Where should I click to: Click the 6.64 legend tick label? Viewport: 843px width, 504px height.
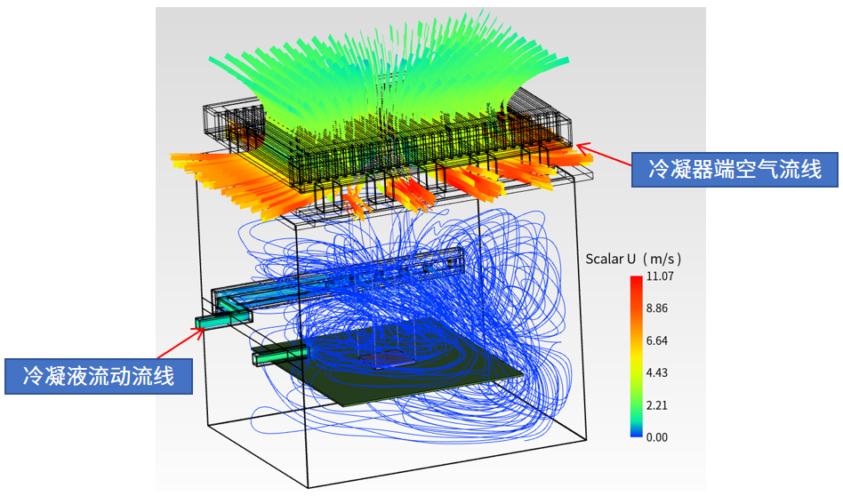pyautogui.click(x=657, y=340)
